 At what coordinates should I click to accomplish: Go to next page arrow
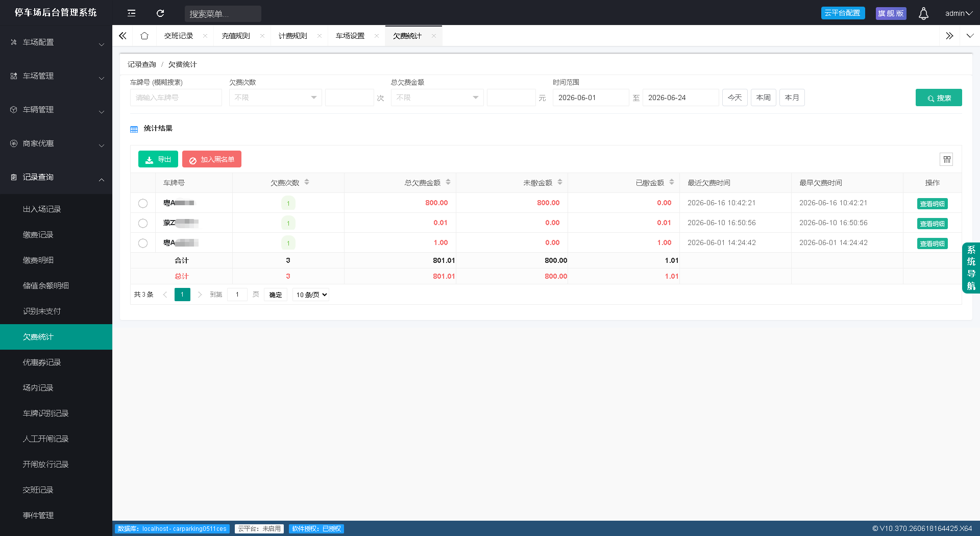200,295
